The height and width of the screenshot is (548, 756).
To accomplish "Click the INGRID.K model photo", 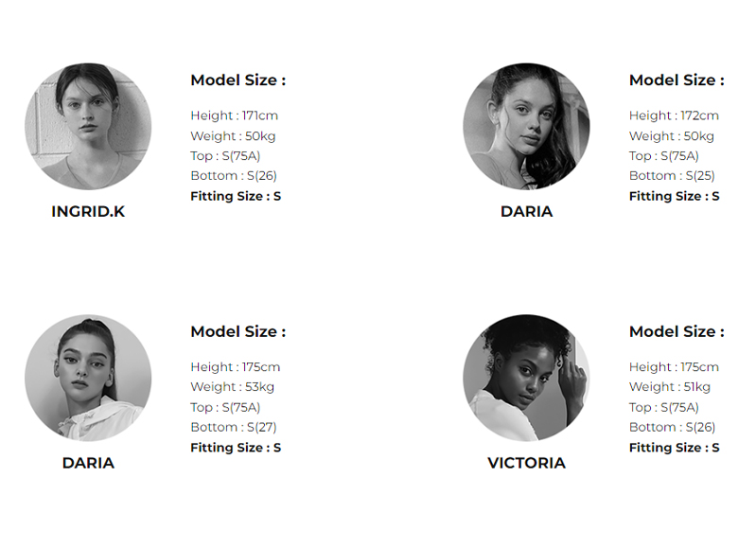I will pos(88,127).
